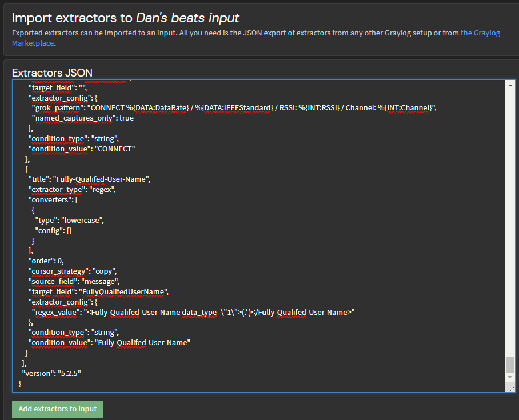Image resolution: width=519 pixels, height=420 pixels.
Task: Open the Graylog Marketplace link
Action: (480, 33)
